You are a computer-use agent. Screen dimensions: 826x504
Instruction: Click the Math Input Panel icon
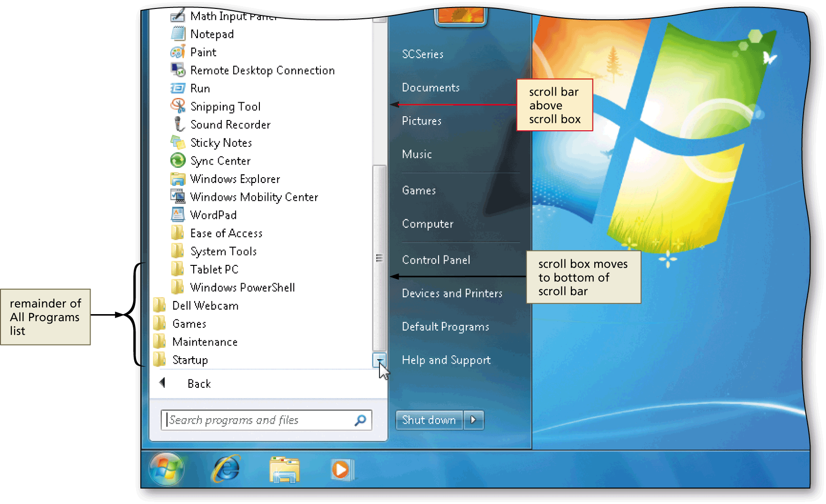pyautogui.click(x=178, y=15)
